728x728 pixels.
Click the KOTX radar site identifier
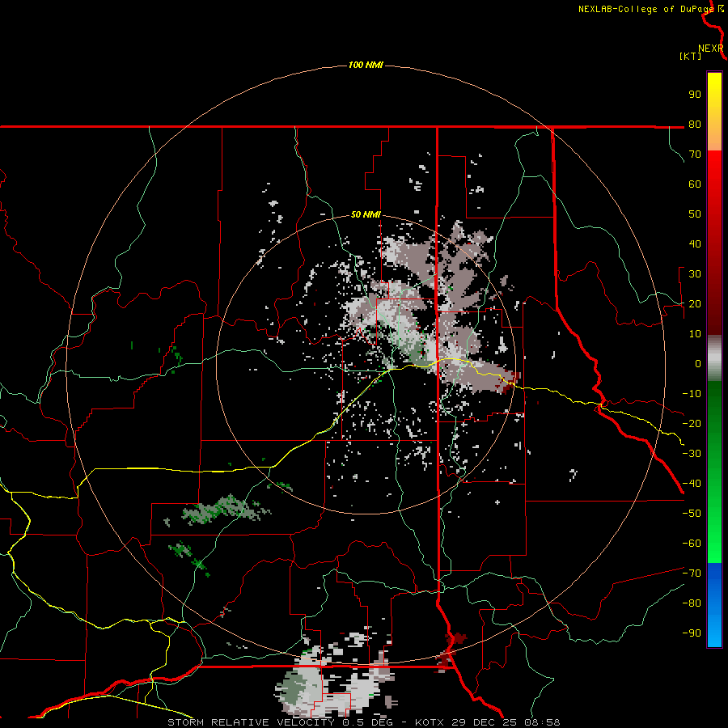[x=430, y=722]
